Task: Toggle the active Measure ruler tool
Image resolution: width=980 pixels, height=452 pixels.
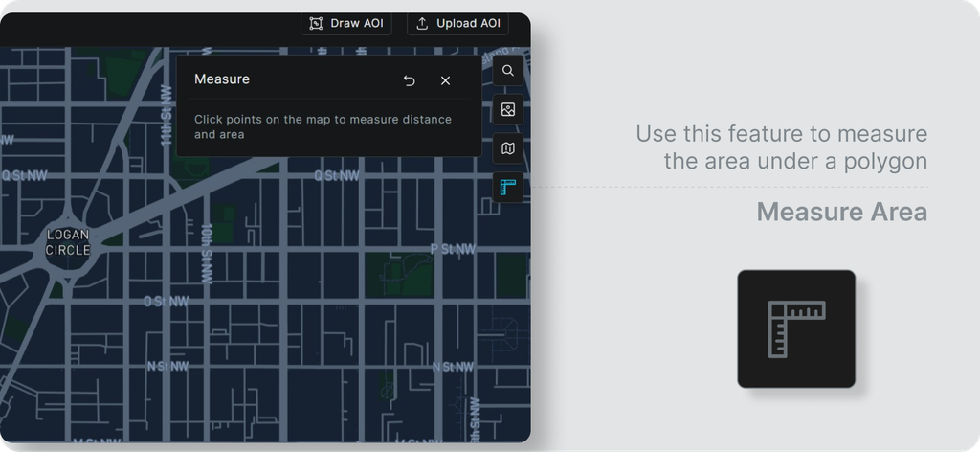Action: click(x=508, y=187)
